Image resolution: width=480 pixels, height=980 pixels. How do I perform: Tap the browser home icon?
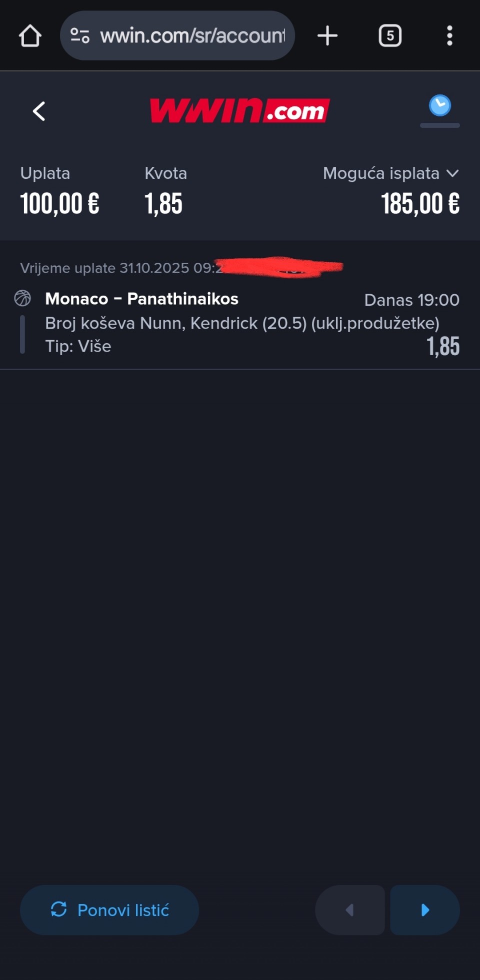[30, 36]
